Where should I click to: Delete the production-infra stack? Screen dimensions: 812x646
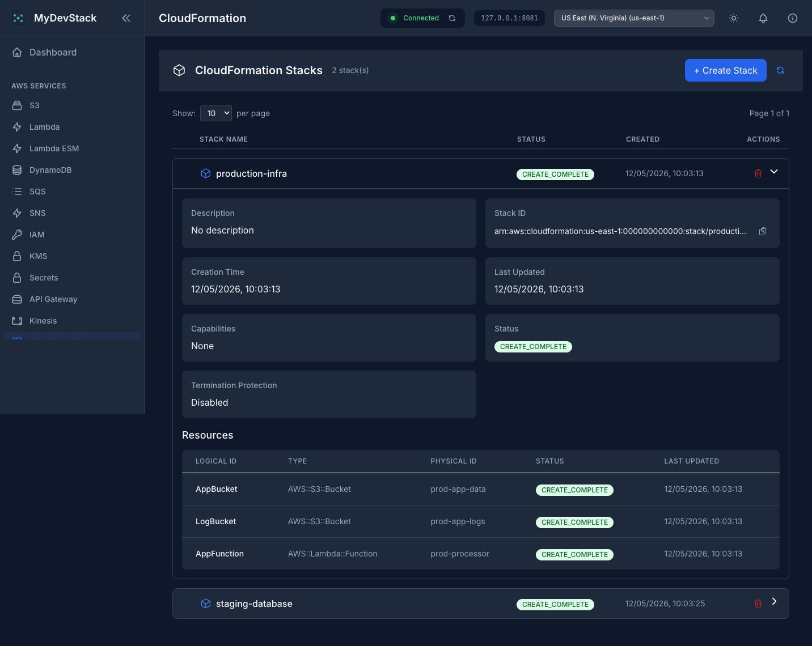pyautogui.click(x=758, y=173)
